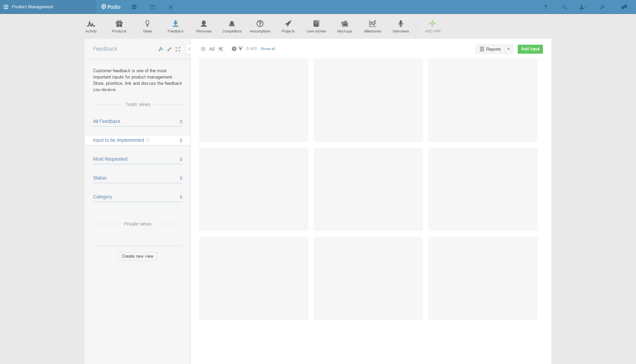Select the All Feedback view

click(107, 121)
